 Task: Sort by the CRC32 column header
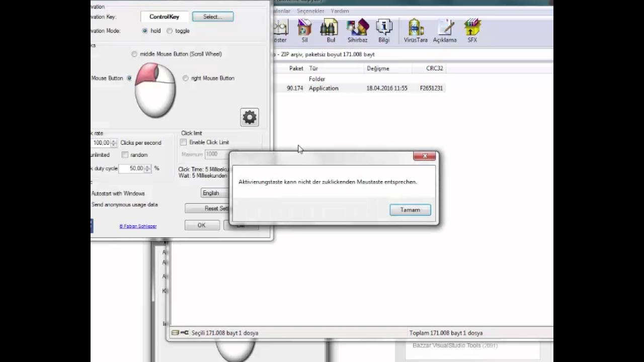435,68
